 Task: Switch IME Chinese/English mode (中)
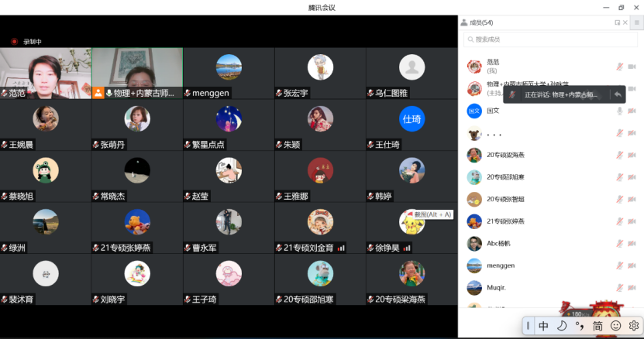coord(543,326)
